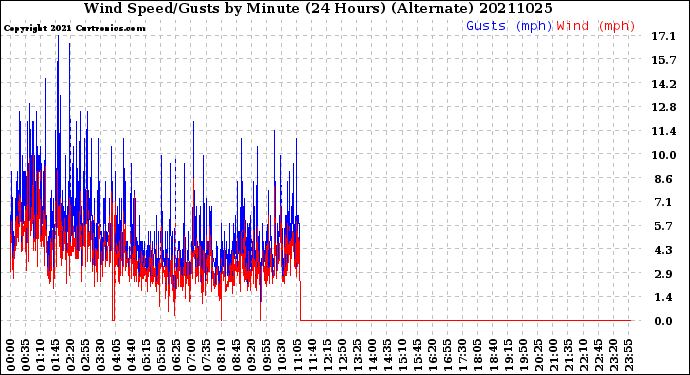Viewport: 690px width, 375px height.
Task: Click the 15:45 time axis label
Action: point(418,355)
